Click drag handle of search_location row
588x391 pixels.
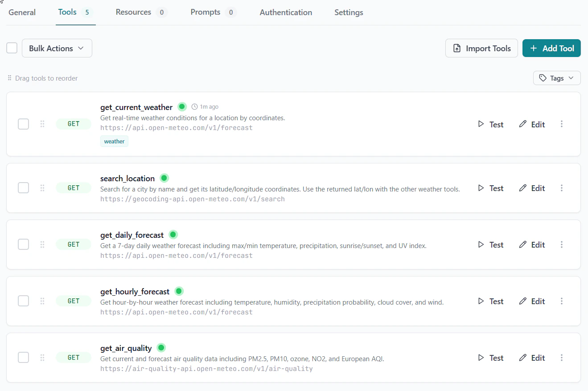tap(42, 188)
